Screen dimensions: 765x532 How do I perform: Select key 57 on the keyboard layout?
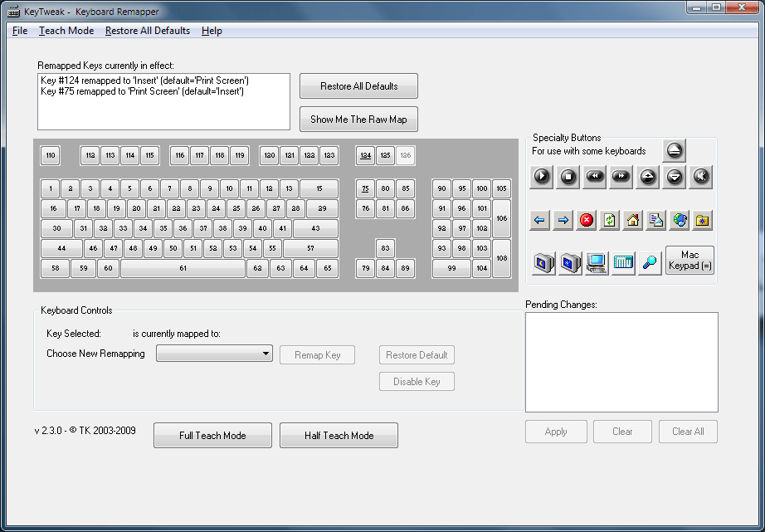(311, 248)
